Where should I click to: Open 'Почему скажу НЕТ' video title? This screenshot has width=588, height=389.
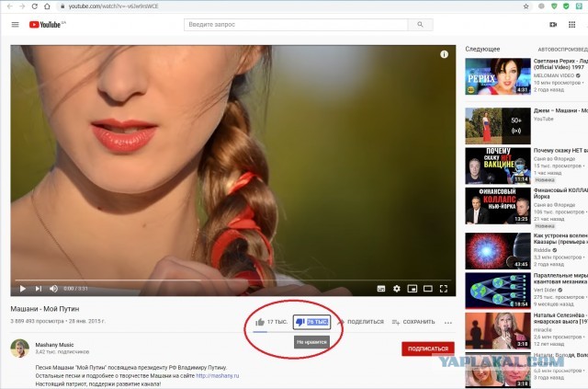point(560,151)
